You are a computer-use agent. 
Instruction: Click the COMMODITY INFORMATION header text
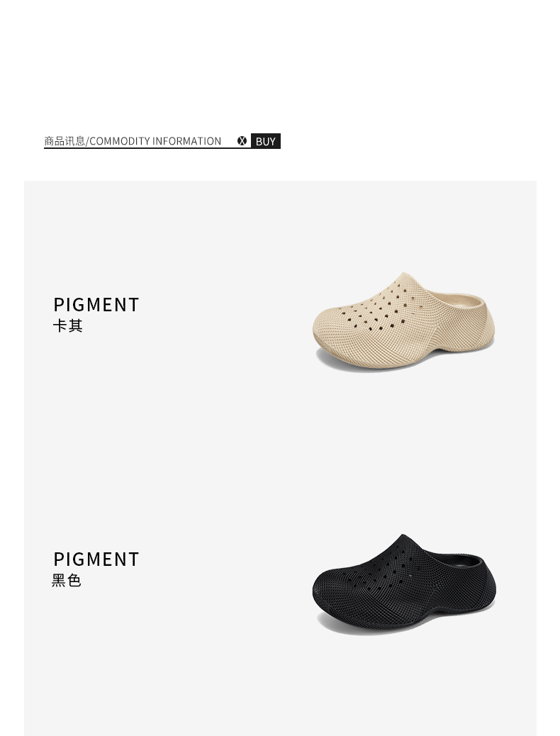click(x=155, y=141)
